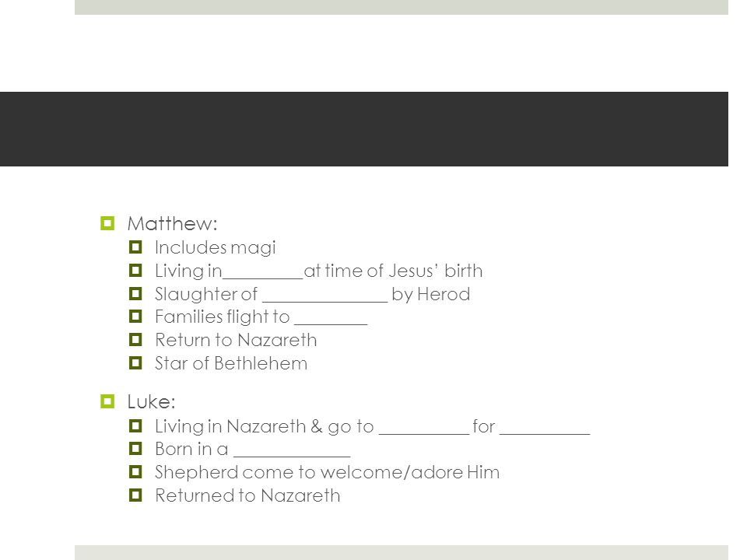Click the blank after Slaughter of

click(325, 300)
